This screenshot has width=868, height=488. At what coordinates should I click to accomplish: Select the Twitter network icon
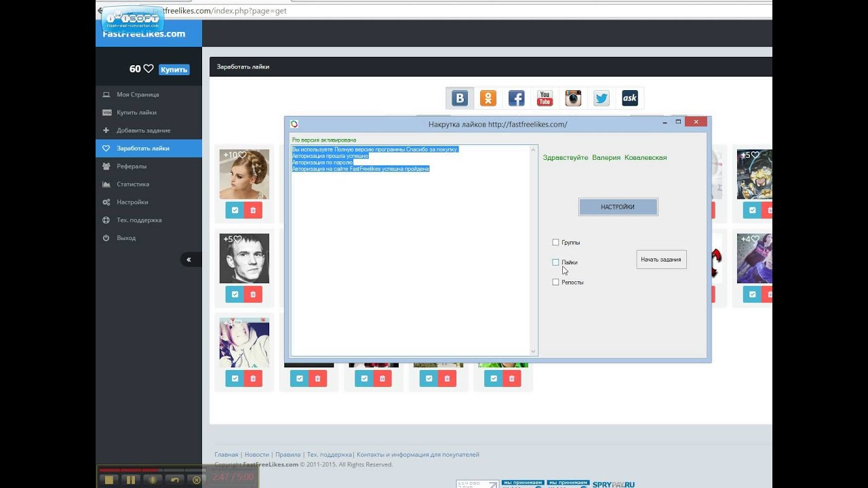click(601, 98)
